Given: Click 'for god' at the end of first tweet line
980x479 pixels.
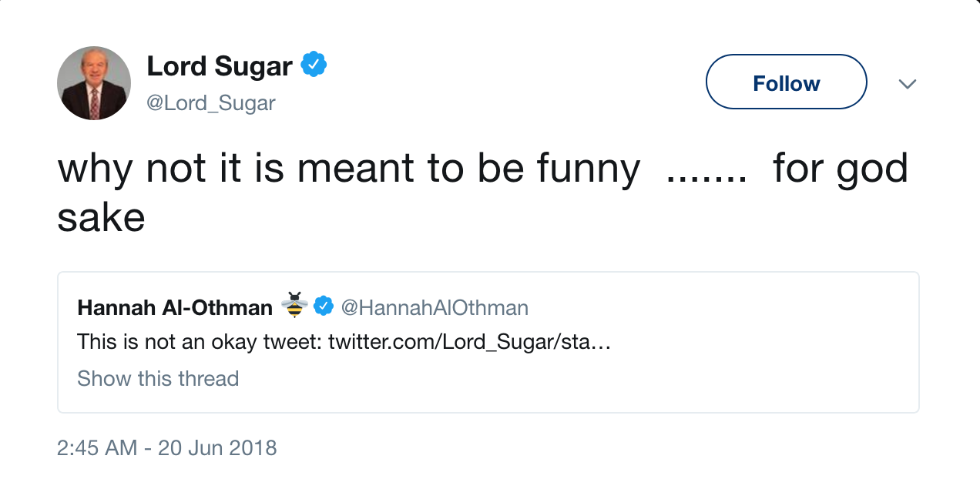Looking at the screenshot, I should click(840, 169).
